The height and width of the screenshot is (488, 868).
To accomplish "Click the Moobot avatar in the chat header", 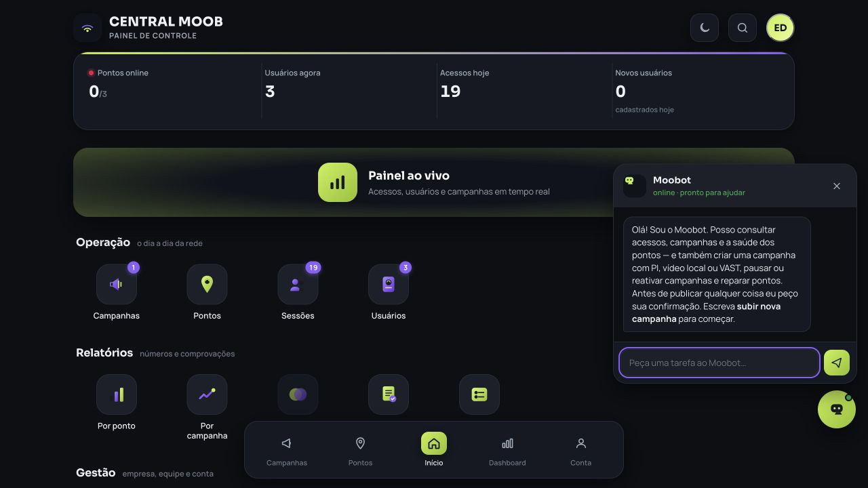I will point(635,186).
